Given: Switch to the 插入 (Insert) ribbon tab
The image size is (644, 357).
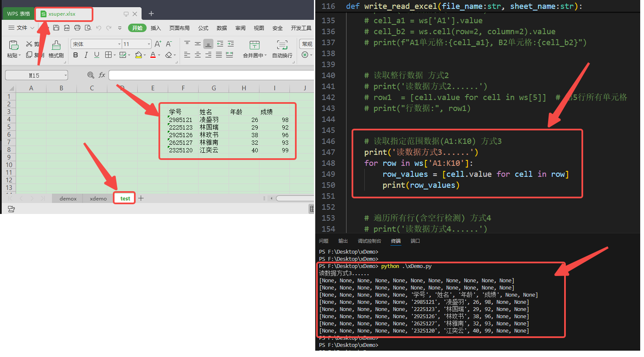Looking at the screenshot, I should coord(156,28).
